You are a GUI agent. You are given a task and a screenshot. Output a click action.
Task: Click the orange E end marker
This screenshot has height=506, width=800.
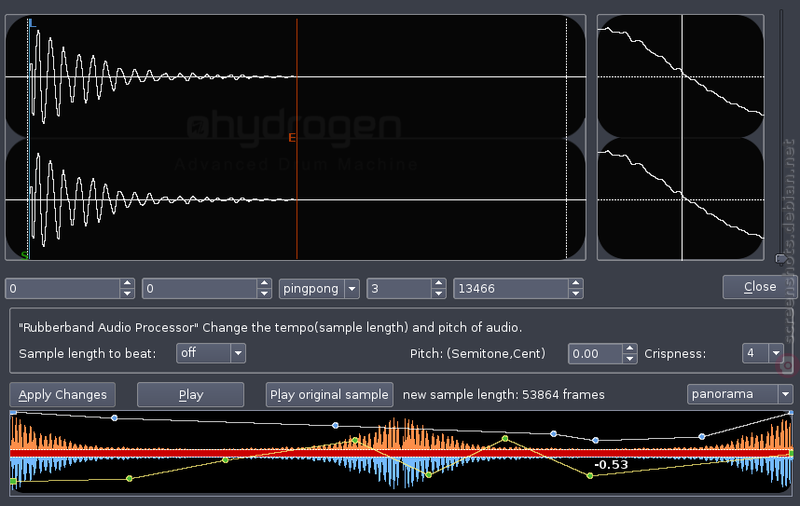coord(292,138)
